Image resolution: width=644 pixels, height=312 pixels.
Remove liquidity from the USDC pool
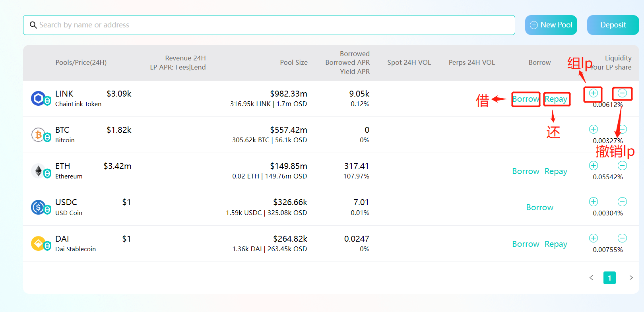click(x=622, y=202)
